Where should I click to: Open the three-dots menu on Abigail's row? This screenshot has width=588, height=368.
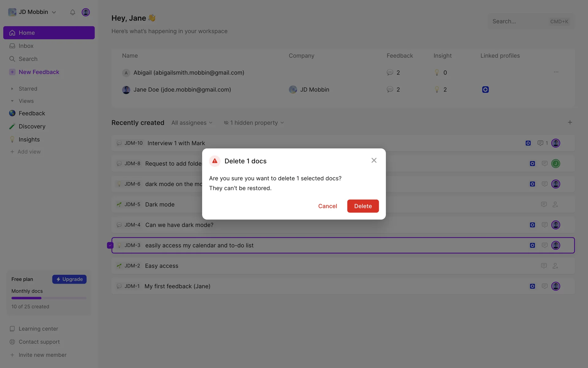pos(556,72)
